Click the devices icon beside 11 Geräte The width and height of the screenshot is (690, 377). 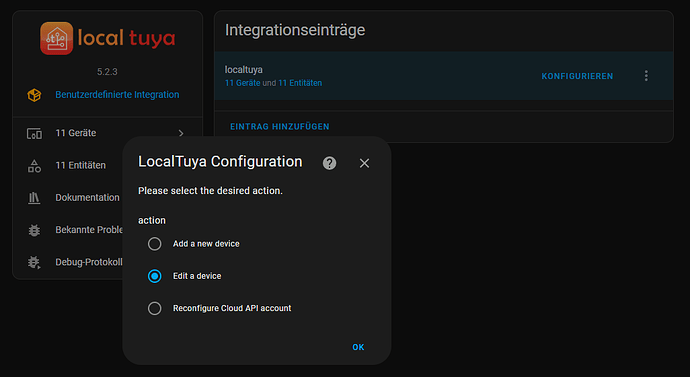pos(34,133)
